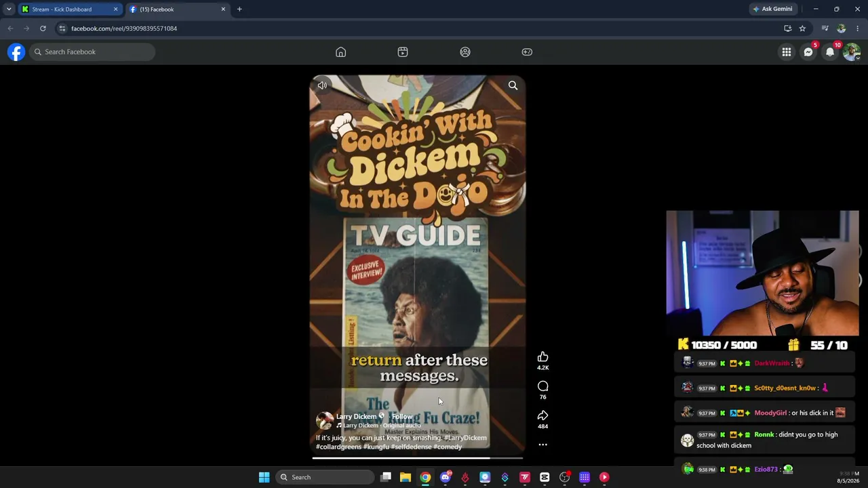868x488 pixels.
Task: Click the Ask Gemini button
Action: [772, 9]
